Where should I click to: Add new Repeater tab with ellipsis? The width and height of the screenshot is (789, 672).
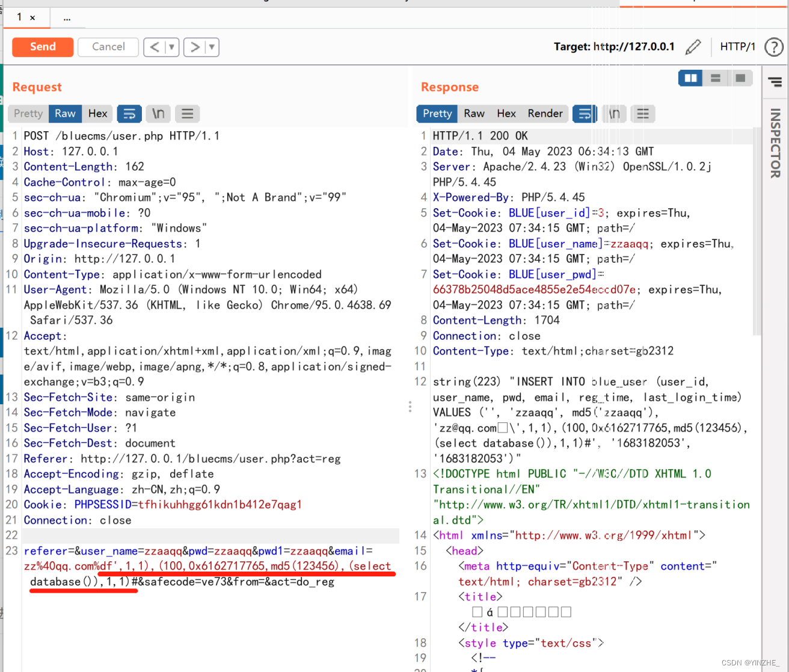tap(67, 17)
